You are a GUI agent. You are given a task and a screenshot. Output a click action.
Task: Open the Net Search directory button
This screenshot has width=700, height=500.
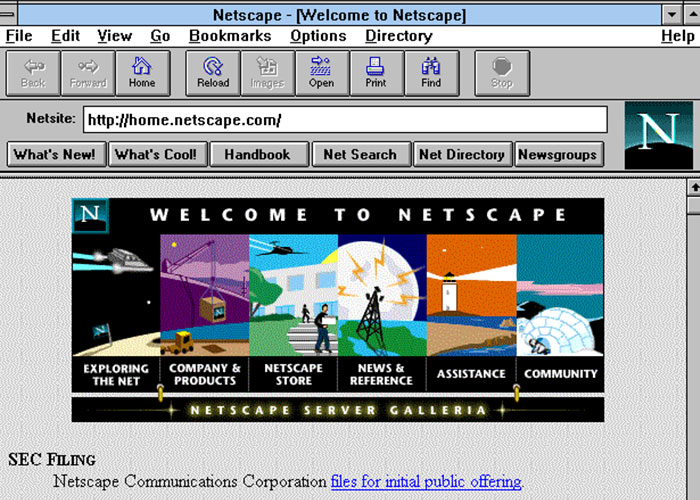click(360, 154)
